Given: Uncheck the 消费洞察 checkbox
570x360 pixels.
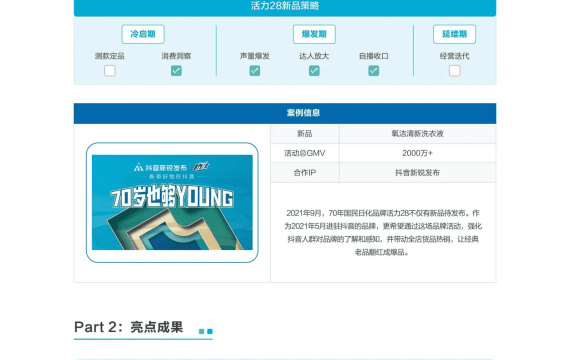Looking at the screenshot, I should [176, 71].
